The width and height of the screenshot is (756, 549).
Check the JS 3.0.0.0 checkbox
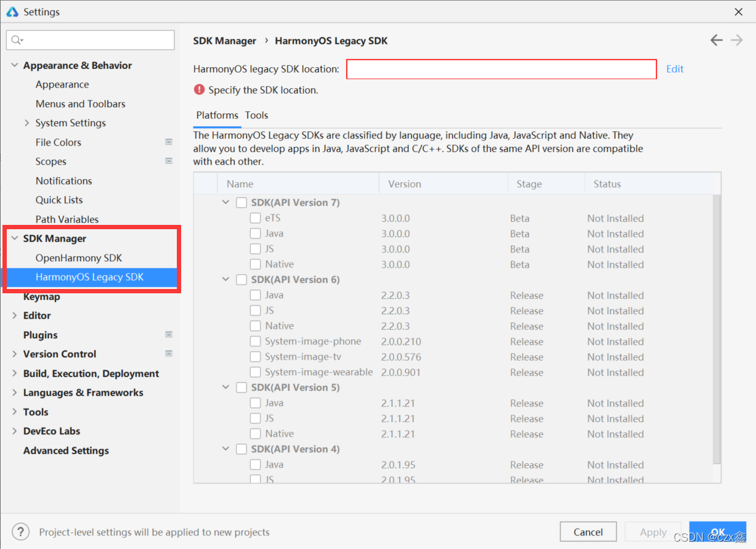click(x=255, y=249)
